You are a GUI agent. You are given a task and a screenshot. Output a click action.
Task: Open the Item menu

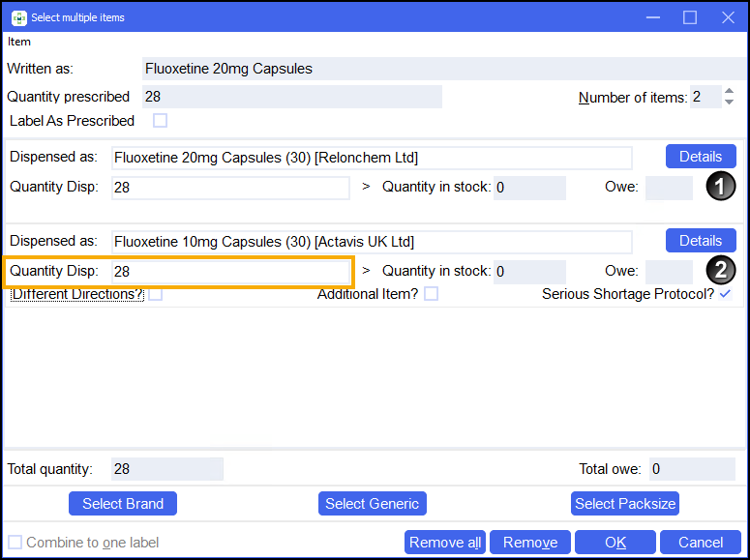click(19, 42)
